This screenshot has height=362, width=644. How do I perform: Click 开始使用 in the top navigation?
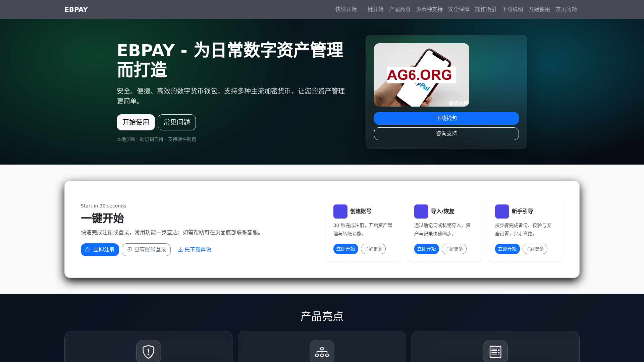click(x=539, y=9)
